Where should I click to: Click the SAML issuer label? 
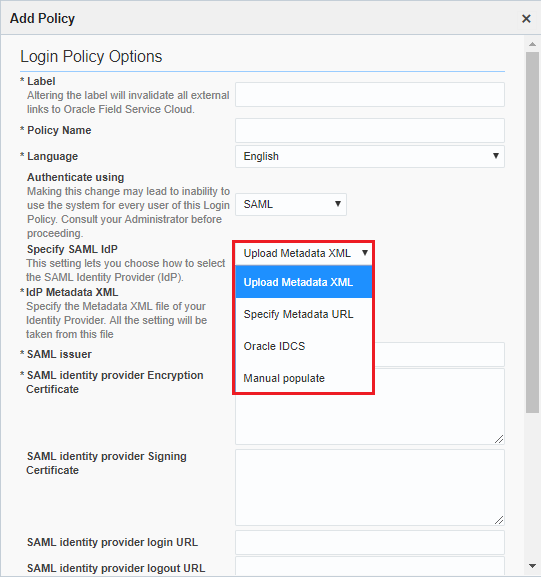(x=59, y=354)
